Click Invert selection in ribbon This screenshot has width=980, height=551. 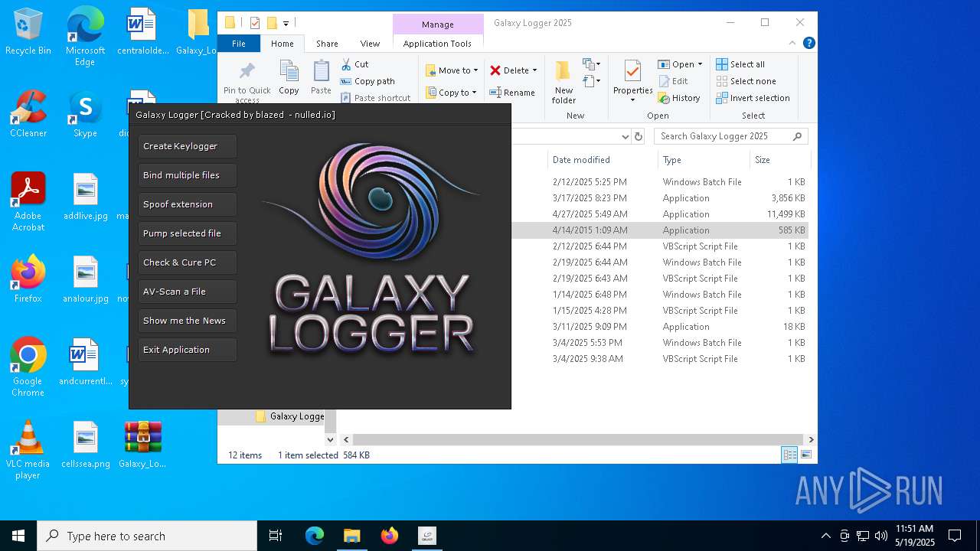pos(753,98)
